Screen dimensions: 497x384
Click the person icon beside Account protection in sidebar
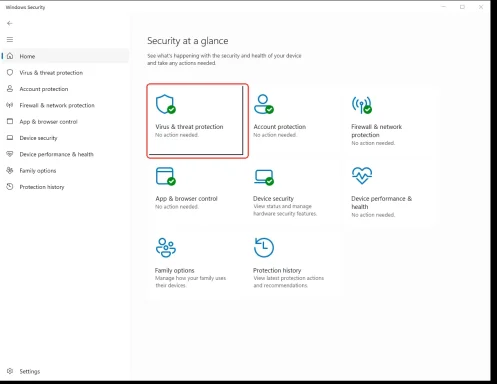10,89
